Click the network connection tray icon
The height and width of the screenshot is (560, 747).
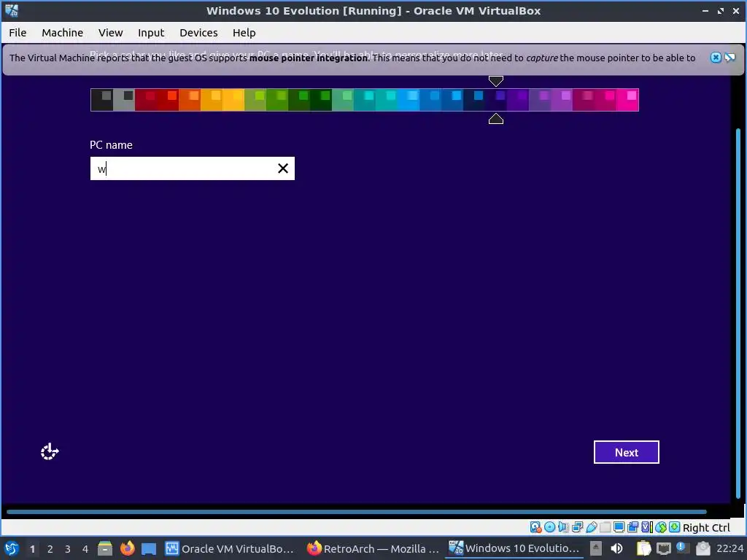(663, 548)
